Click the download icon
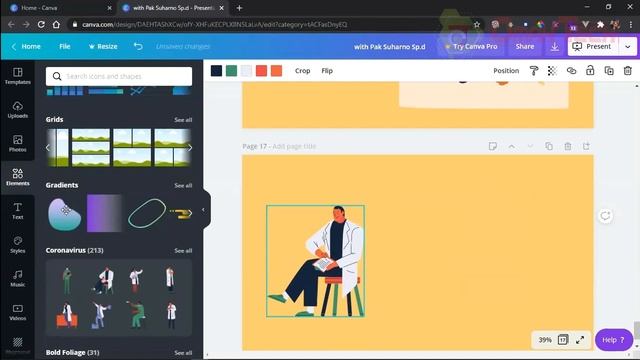Image resolution: width=640 pixels, height=360 pixels. pyautogui.click(x=554, y=47)
